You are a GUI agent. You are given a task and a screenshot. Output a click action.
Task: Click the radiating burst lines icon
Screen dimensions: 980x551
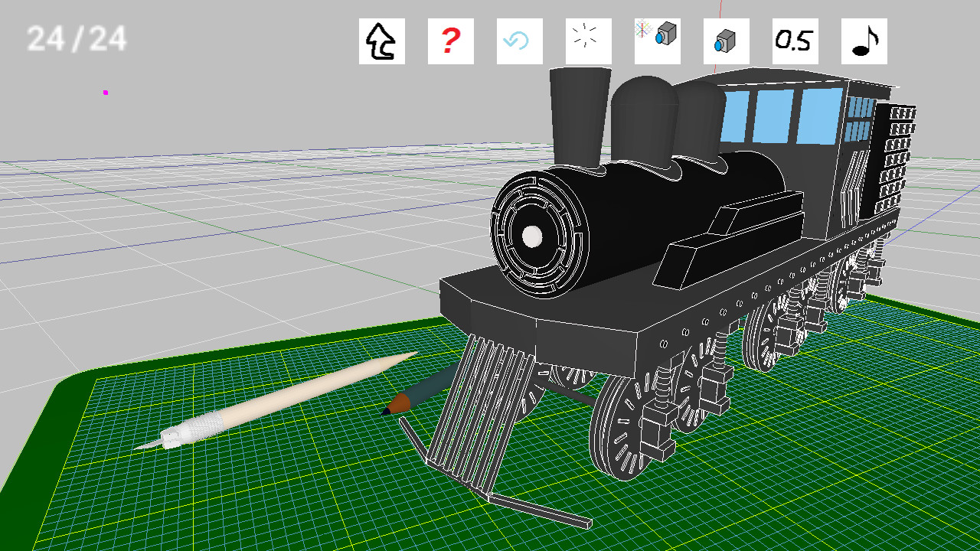pyautogui.click(x=589, y=41)
